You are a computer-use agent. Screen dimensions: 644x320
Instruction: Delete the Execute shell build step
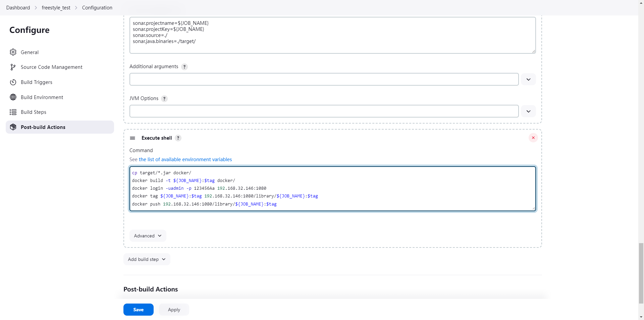click(x=533, y=138)
